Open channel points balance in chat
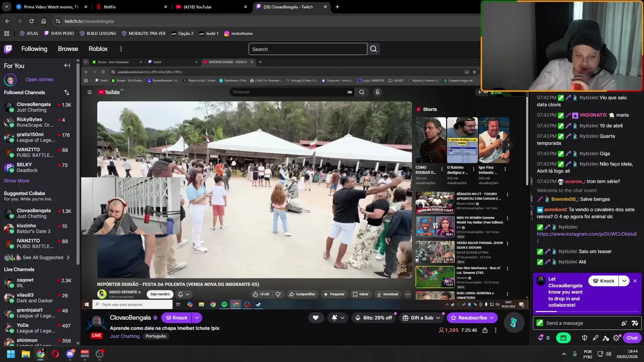The image size is (644, 362). coord(544,338)
